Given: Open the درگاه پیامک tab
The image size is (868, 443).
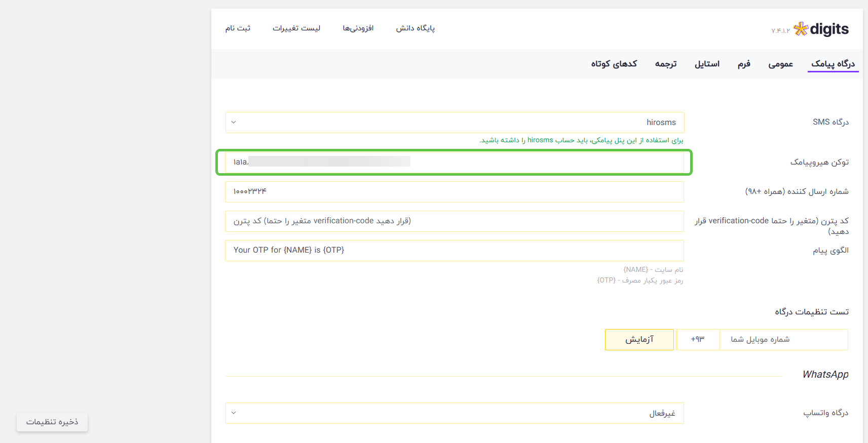Looking at the screenshot, I should [833, 64].
